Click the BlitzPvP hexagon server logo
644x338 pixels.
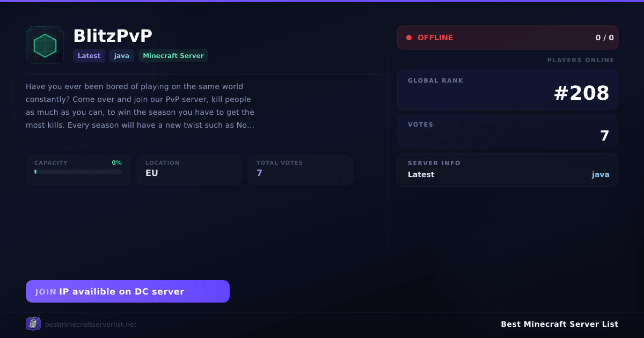click(45, 45)
